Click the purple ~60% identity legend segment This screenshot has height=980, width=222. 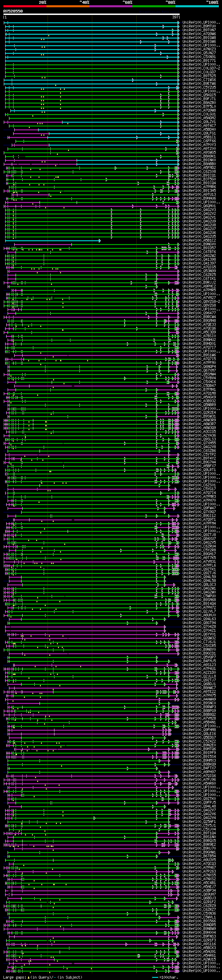111,6
